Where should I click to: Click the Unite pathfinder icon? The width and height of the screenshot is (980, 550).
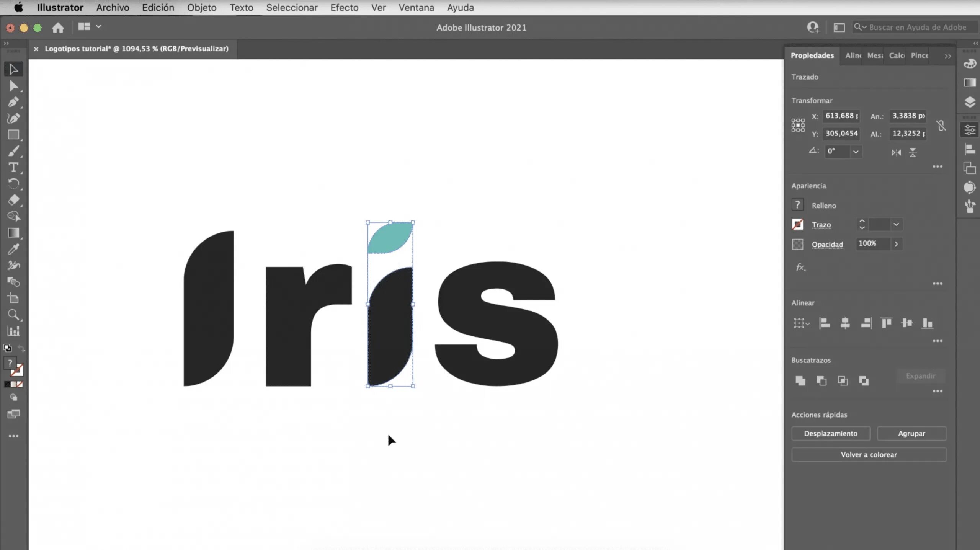800,380
